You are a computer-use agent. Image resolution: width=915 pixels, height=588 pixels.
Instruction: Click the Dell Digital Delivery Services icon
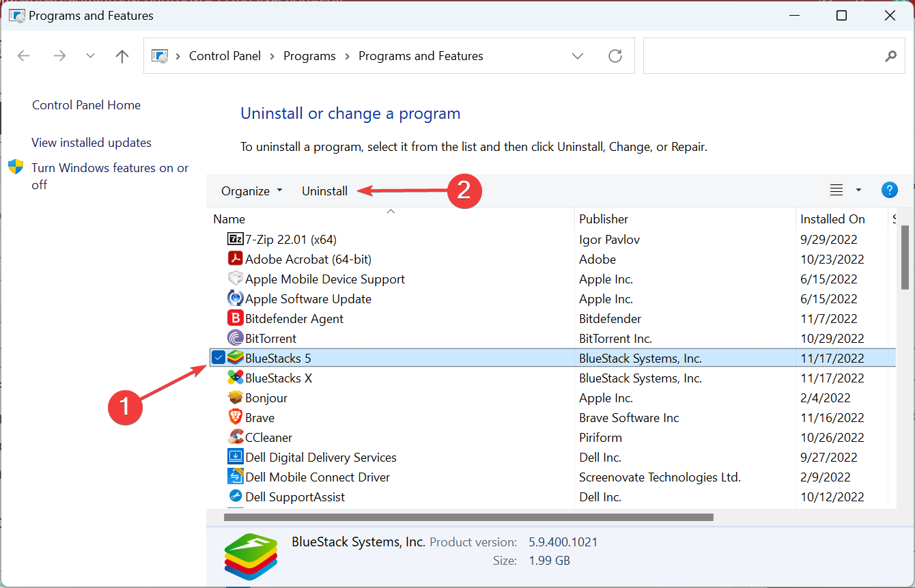235,457
